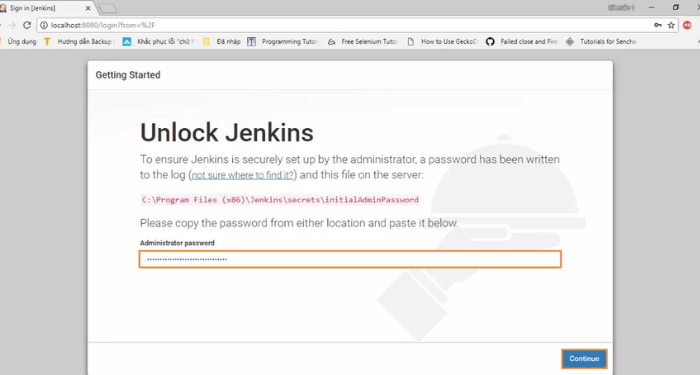700x375 pixels.
Task: Close the Sign in [Jenkins] tab
Action: 88,8
